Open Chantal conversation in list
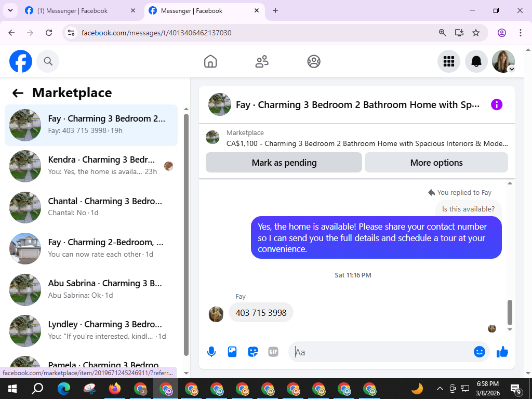 tap(91, 207)
